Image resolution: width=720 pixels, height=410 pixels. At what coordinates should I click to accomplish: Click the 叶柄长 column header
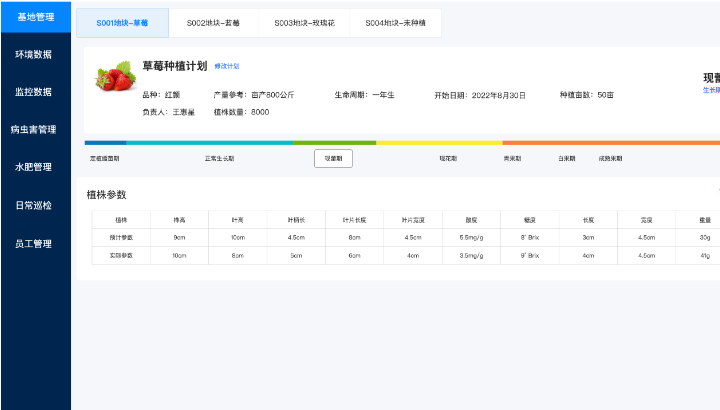296,220
